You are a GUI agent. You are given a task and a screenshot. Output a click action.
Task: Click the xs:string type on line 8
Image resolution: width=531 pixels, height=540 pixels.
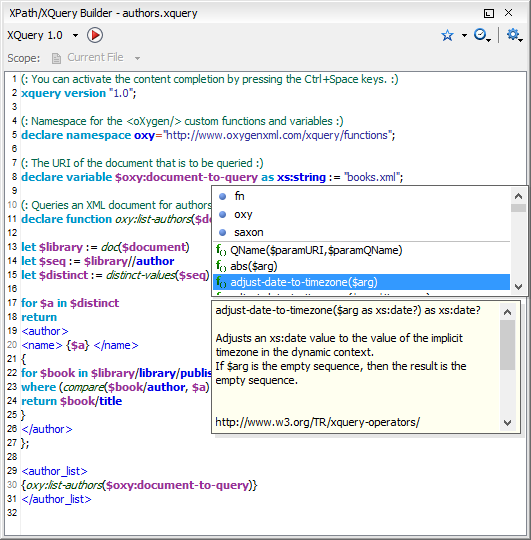click(301, 177)
